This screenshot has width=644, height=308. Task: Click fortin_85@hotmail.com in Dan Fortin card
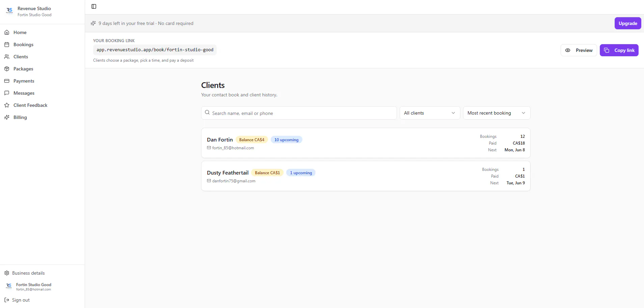click(x=233, y=148)
